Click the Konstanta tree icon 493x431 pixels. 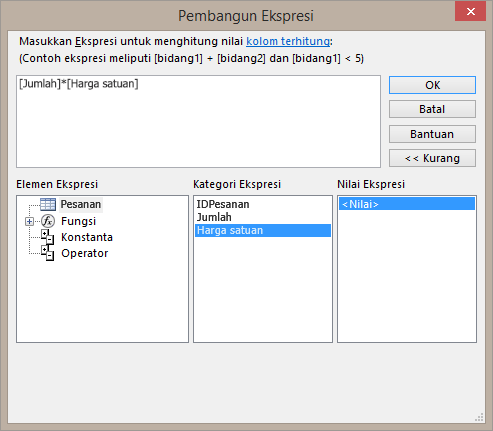(48, 237)
